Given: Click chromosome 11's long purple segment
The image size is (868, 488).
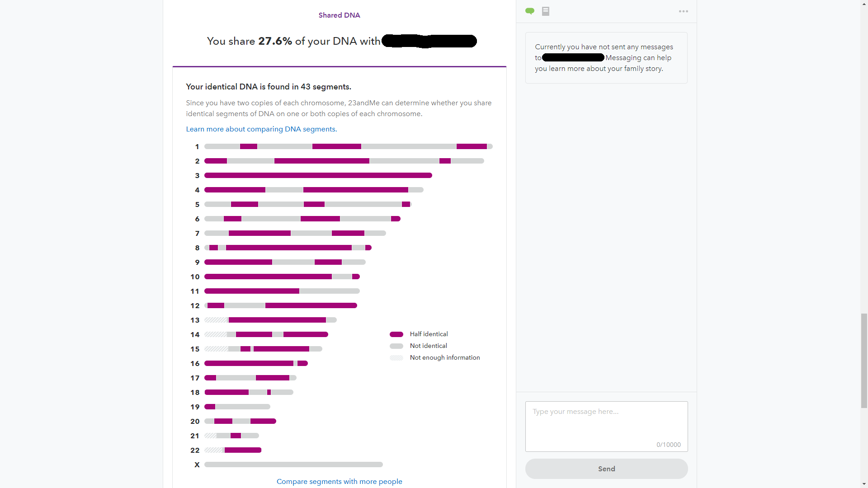Looking at the screenshot, I should [251, 291].
